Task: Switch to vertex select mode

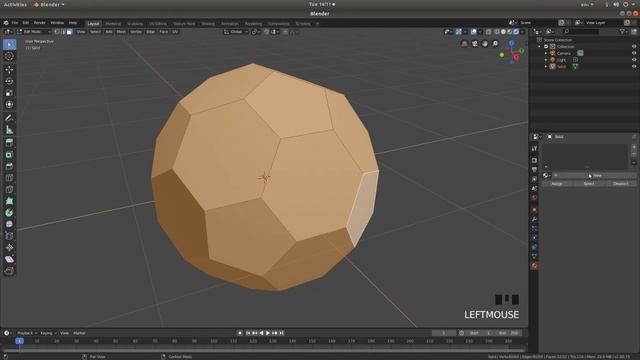Action: tap(57, 31)
